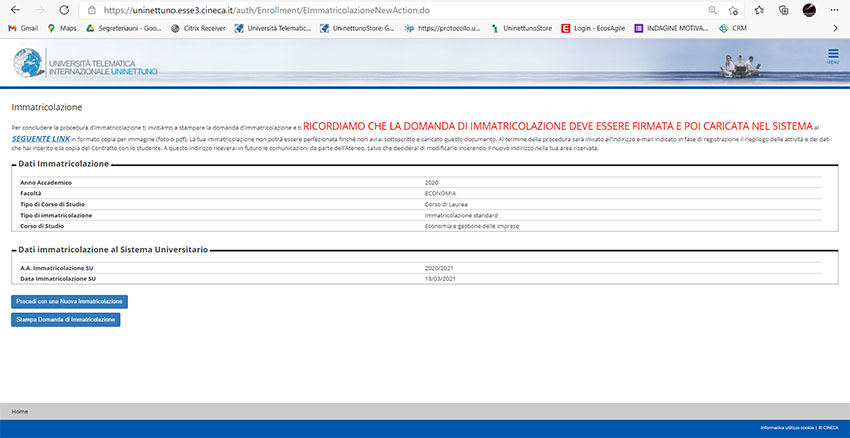Open Gmail bookmark
This screenshot has height=438, width=850.
(23, 28)
